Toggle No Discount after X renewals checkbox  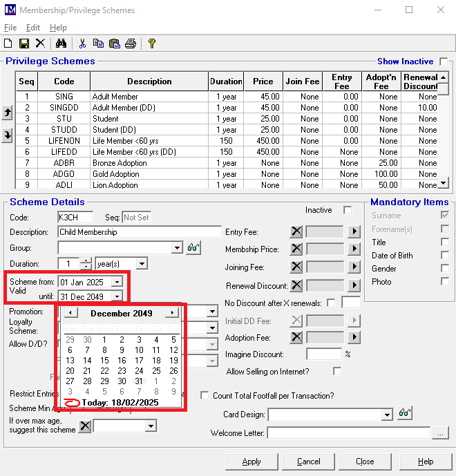[x=331, y=303]
